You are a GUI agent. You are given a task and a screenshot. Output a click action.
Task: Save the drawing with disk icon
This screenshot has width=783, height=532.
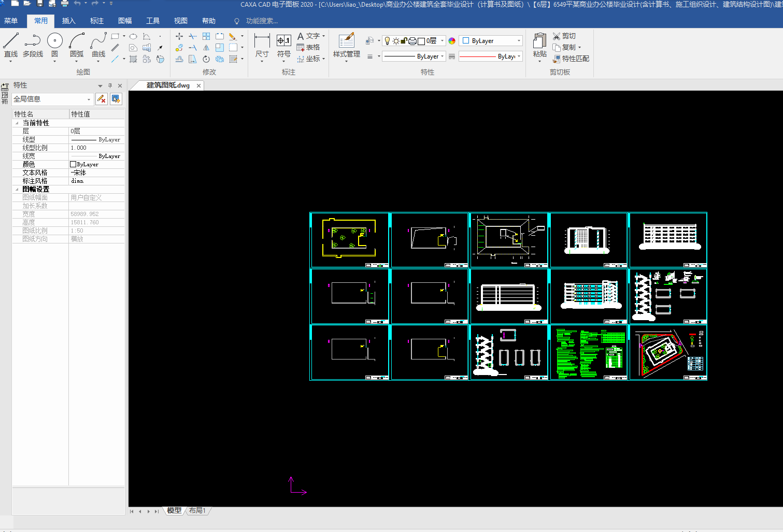pos(39,4)
